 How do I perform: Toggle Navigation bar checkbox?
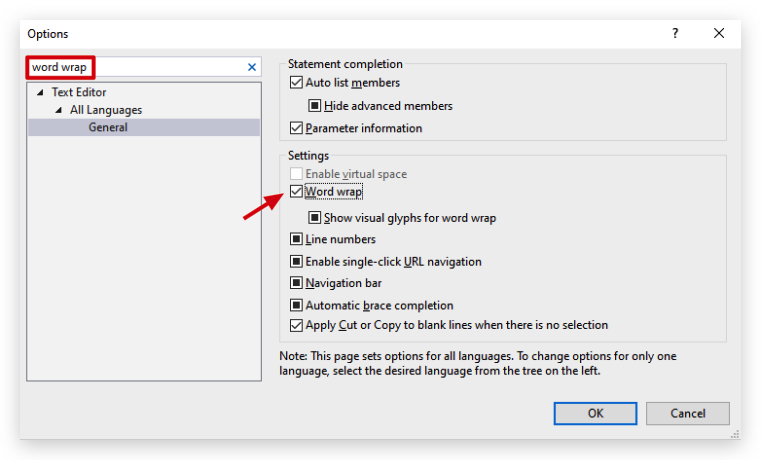click(x=296, y=283)
